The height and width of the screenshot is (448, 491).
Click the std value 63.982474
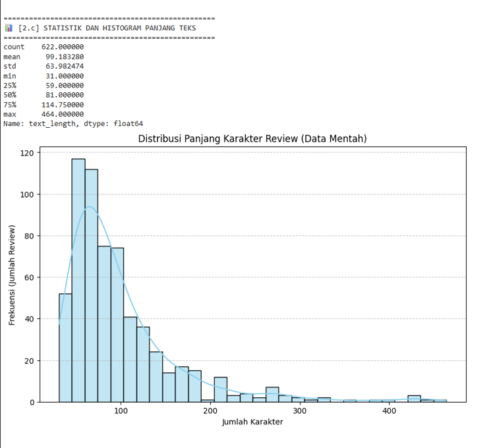point(65,66)
